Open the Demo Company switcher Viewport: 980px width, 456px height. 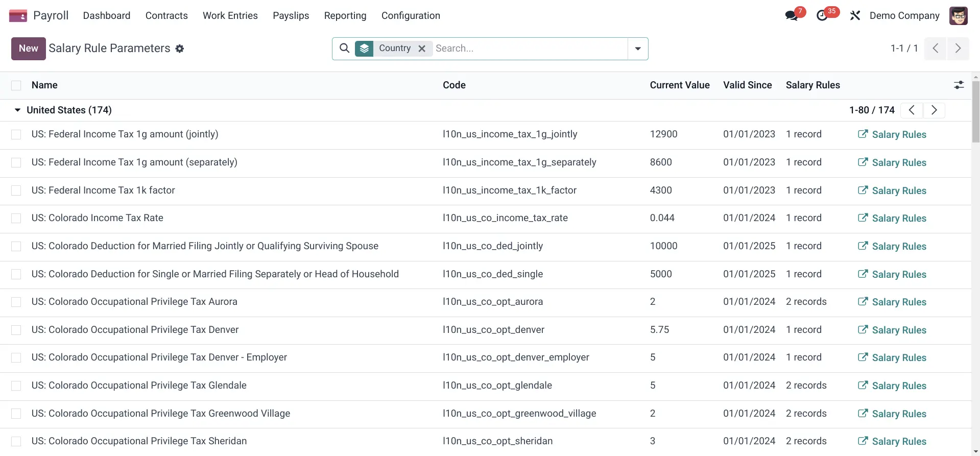904,16
